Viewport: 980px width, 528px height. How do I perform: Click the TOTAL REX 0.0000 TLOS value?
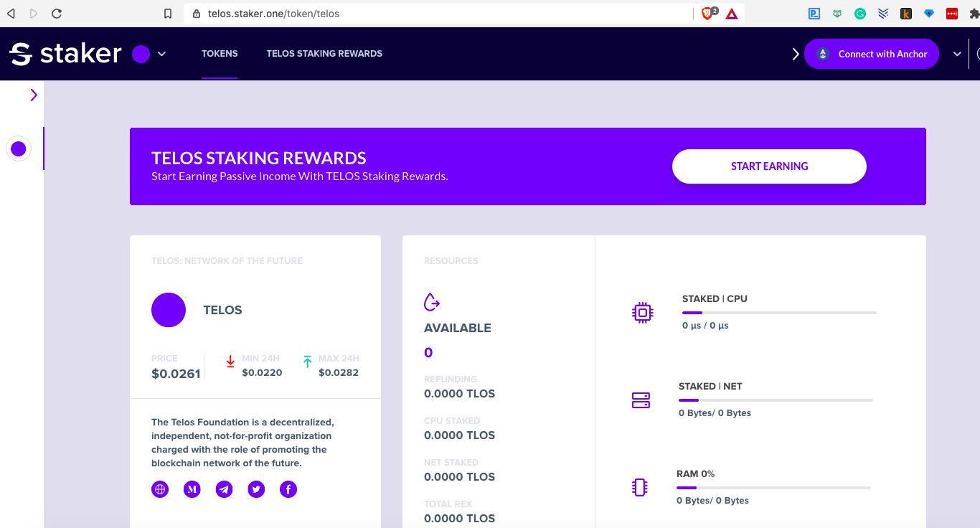pos(459,518)
